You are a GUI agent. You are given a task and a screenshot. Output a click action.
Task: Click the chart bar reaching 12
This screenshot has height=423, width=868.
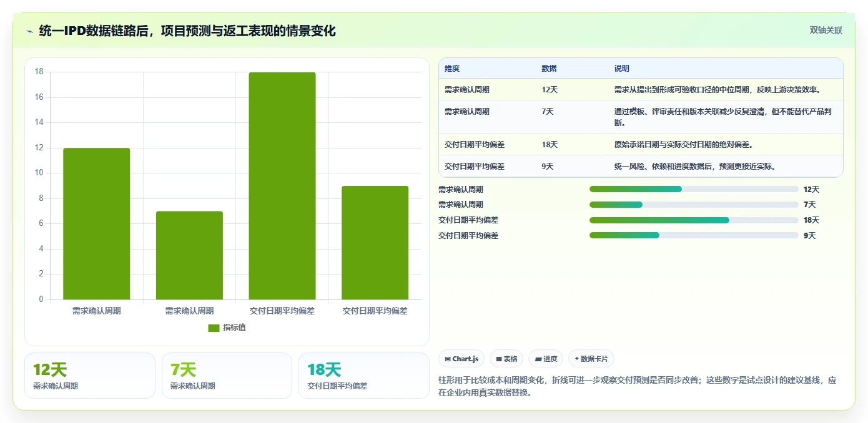click(97, 224)
